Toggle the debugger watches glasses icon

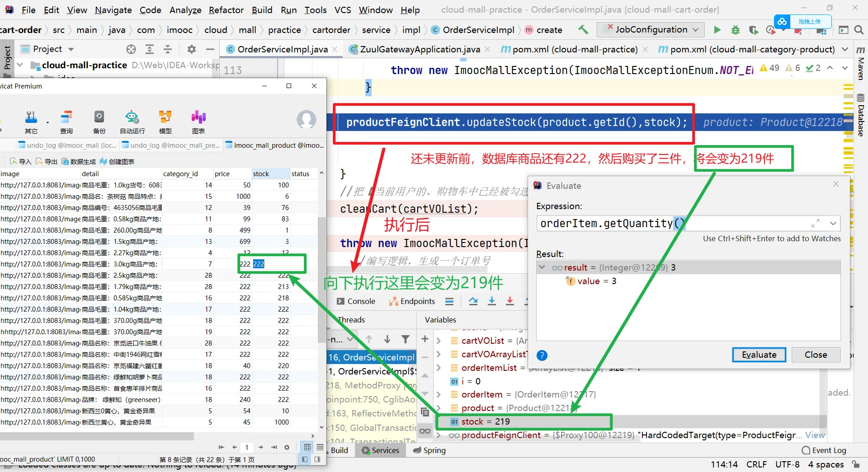click(x=425, y=431)
